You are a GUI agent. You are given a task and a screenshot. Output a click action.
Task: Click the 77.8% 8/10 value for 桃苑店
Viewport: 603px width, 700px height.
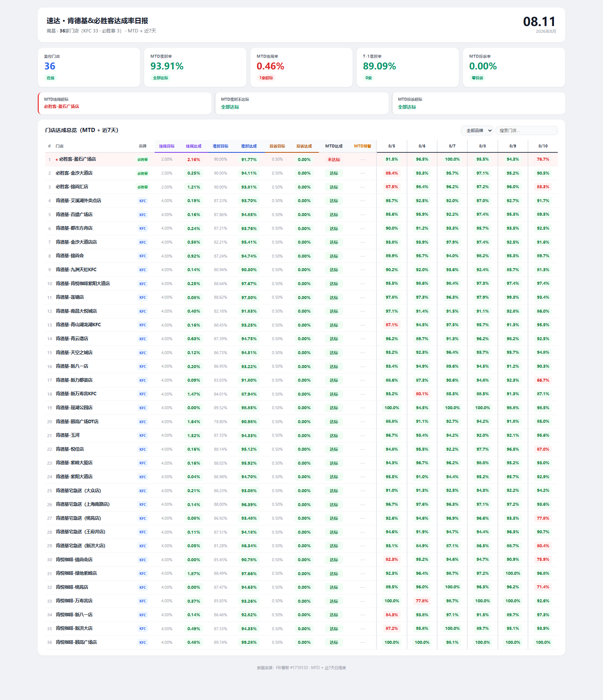click(x=543, y=518)
